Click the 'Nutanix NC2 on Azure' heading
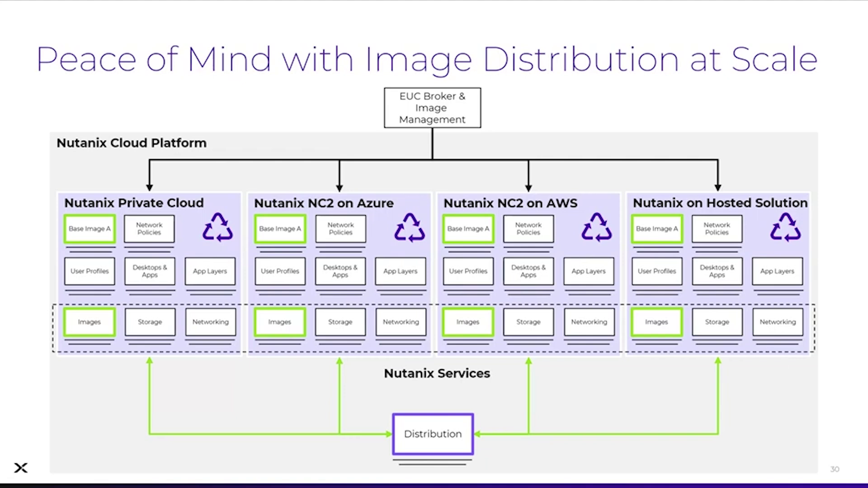868x488 pixels. pos(324,203)
